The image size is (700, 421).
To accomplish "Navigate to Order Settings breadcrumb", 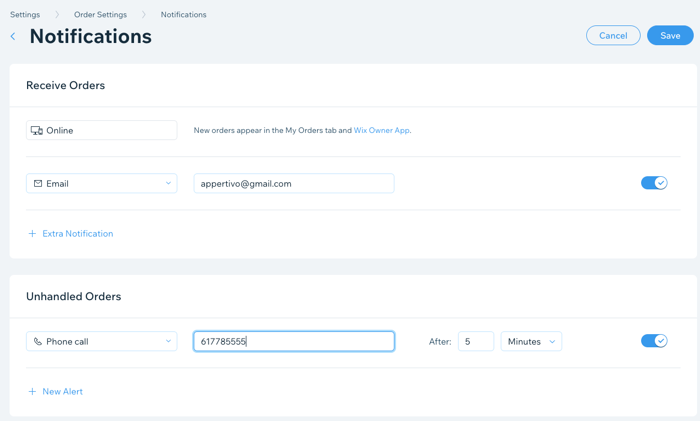I will 100,15.
